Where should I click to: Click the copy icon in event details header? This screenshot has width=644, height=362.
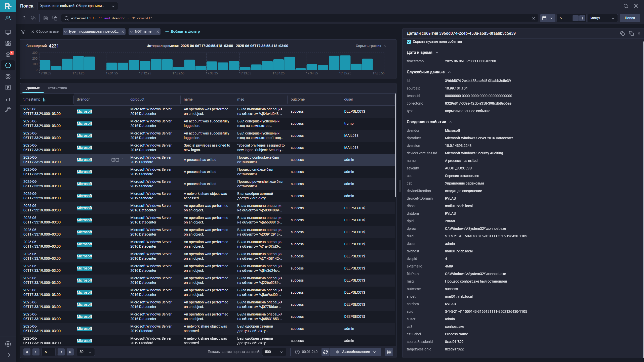(631, 33)
